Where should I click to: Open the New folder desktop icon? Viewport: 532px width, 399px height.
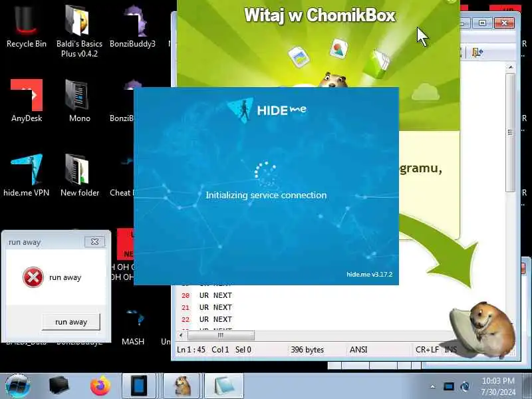tap(79, 175)
